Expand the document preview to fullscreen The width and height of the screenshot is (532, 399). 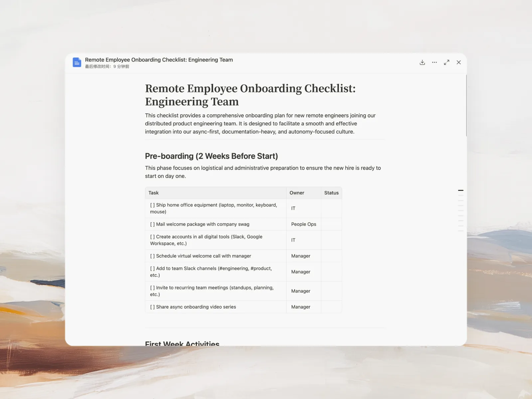(447, 63)
